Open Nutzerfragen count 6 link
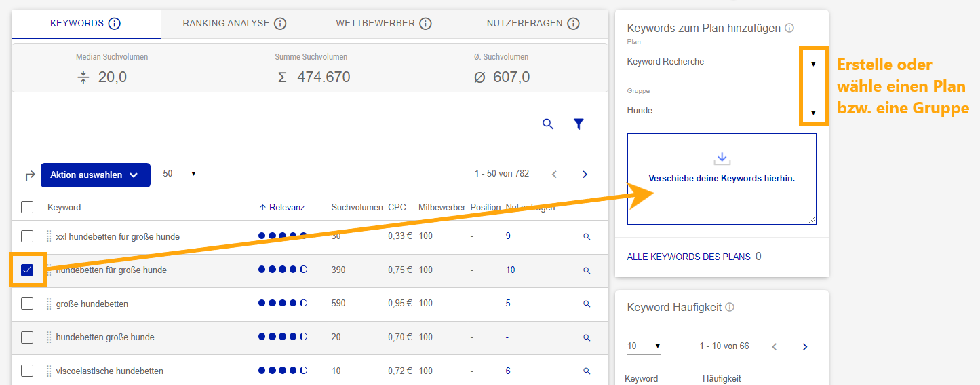The image size is (980, 385). pos(508,371)
